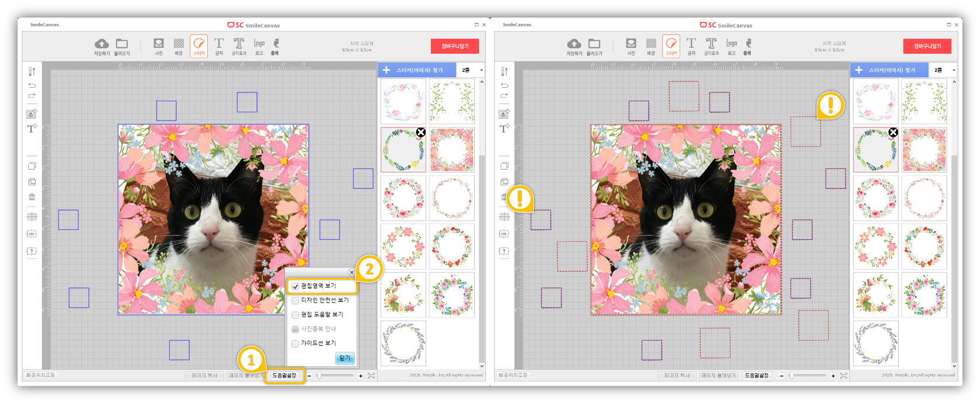Viewport: 980px width, 406px height.
Task: Click zoom slider handle in left window
Action: pos(319,376)
